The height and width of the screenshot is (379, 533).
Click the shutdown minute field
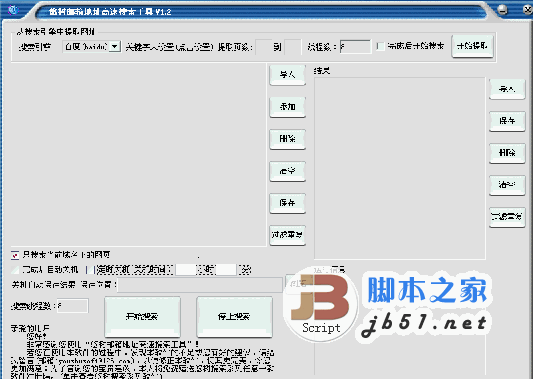[226, 270]
